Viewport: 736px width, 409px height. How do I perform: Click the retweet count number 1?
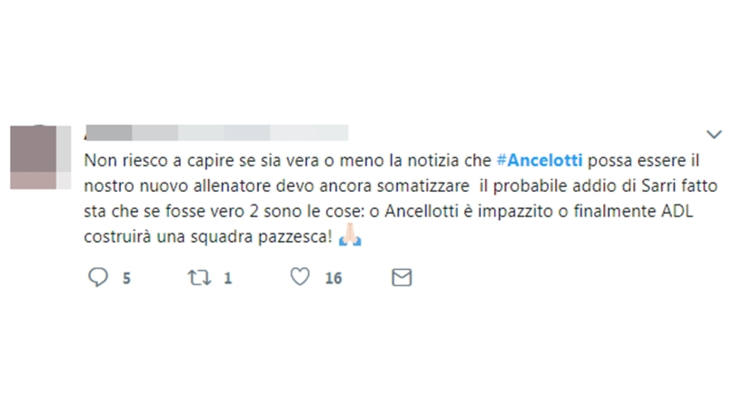[x=228, y=278]
